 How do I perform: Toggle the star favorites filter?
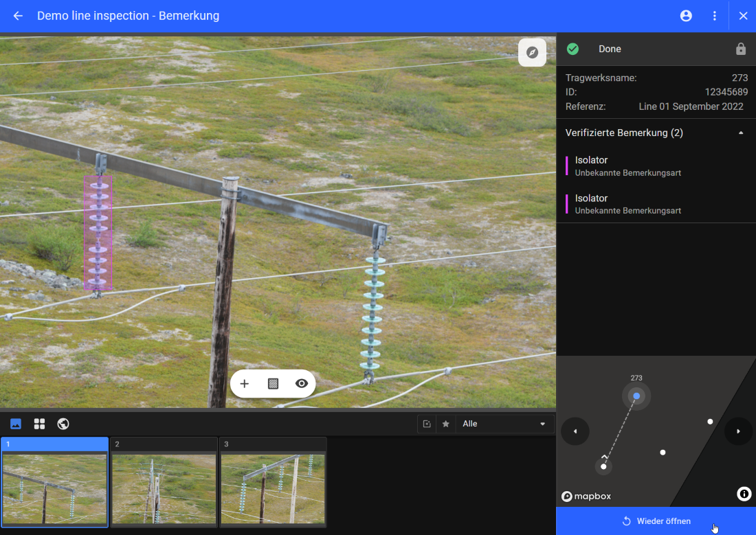tap(445, 424)
